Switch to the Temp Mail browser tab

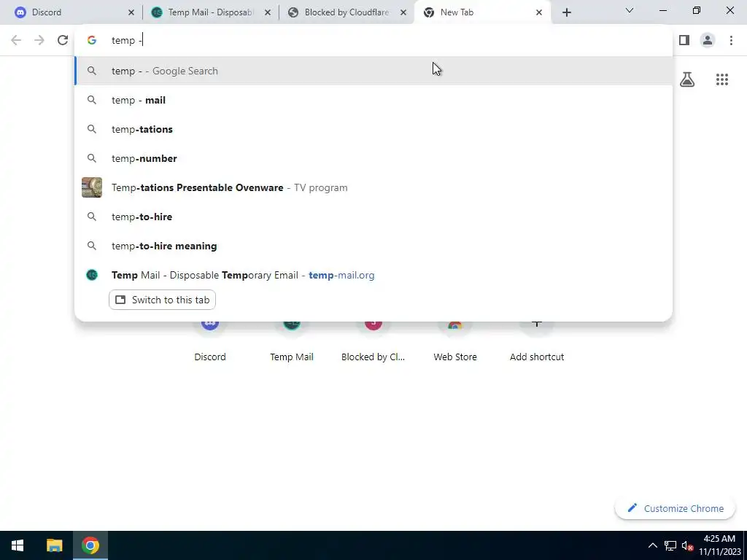coord(209,12)
